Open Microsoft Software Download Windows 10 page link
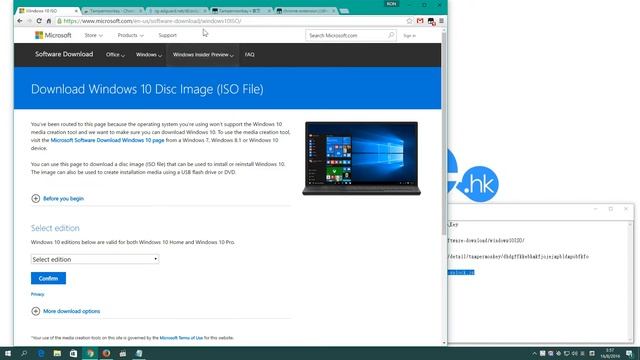 click(107, 140)
